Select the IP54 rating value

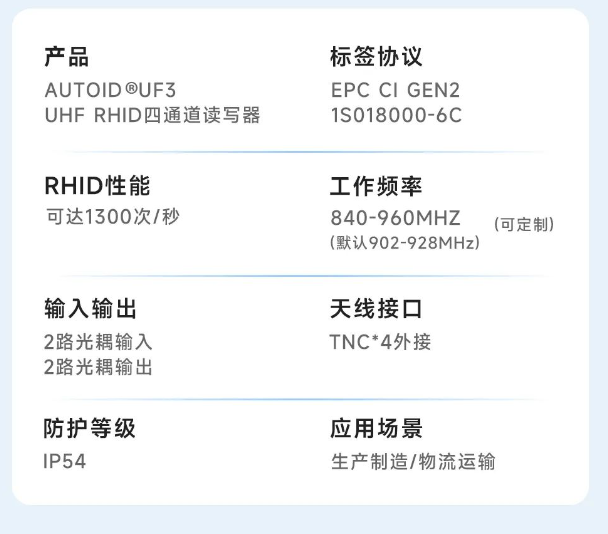tap(64, 462)
